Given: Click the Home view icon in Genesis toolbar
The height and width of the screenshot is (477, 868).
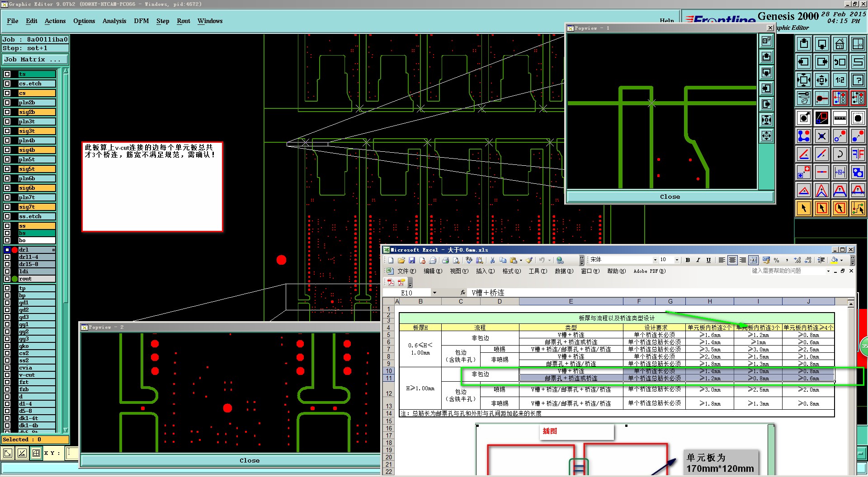Looking at the screenshot, I should tap(840, 44).
